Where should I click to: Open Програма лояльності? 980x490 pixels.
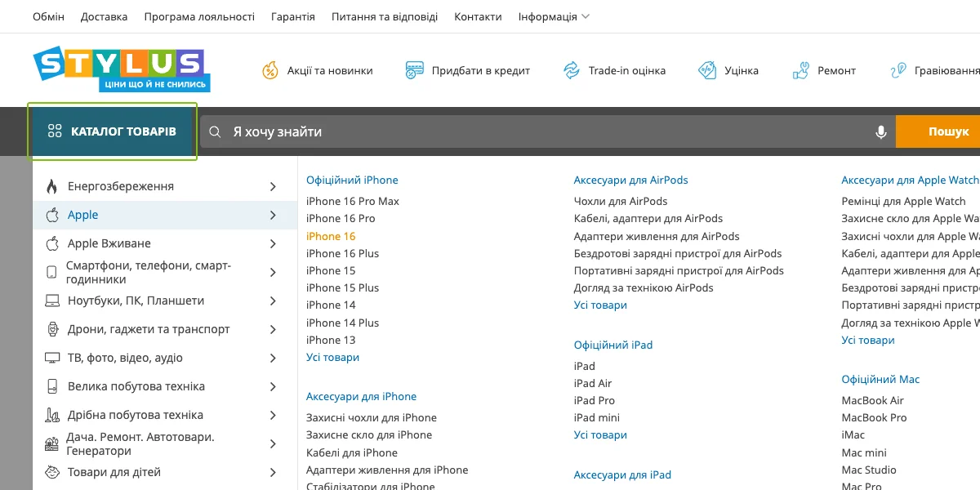click(x=199, y=16)
